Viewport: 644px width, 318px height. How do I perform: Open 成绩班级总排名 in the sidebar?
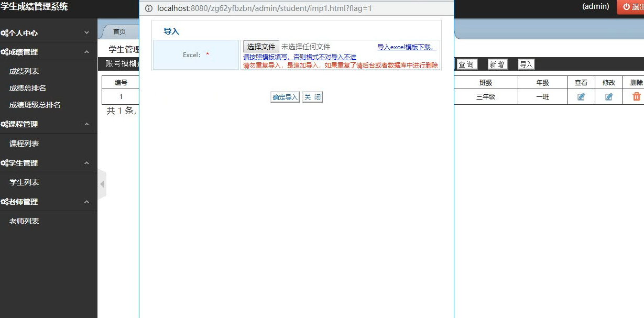click(35, 105)
